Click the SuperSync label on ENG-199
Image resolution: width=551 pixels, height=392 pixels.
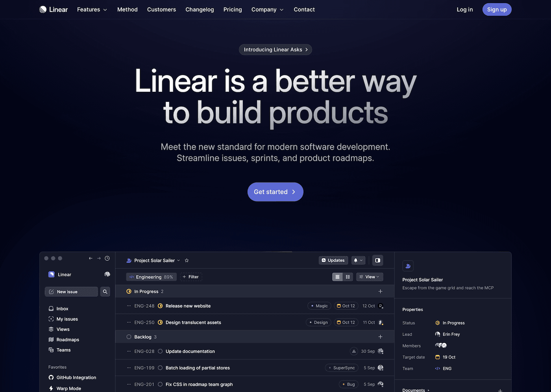342,368
